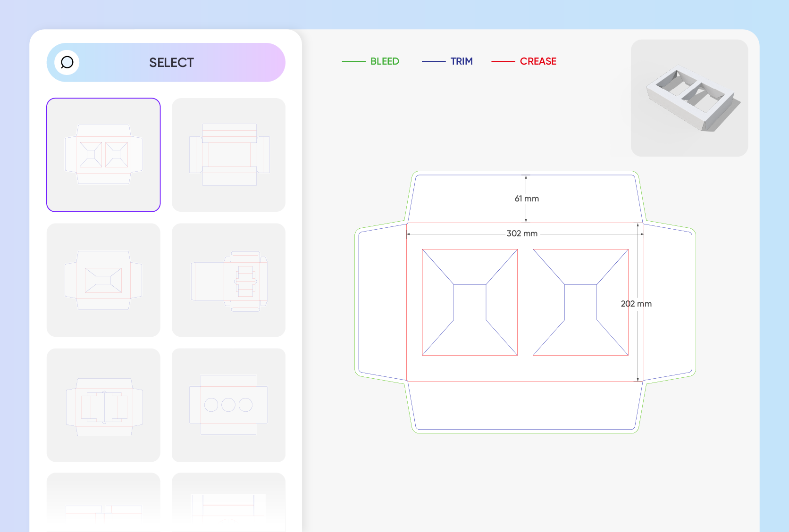This screenshot has height=532, width=789.
Task: Choose the tuck-flap box template thumbnail
Action: (228, 155)
